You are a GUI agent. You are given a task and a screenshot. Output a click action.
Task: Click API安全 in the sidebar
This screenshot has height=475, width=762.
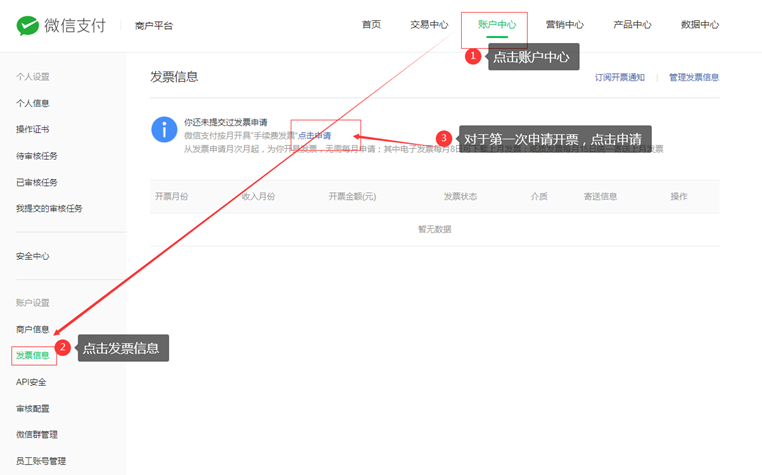tap(31, 382)
